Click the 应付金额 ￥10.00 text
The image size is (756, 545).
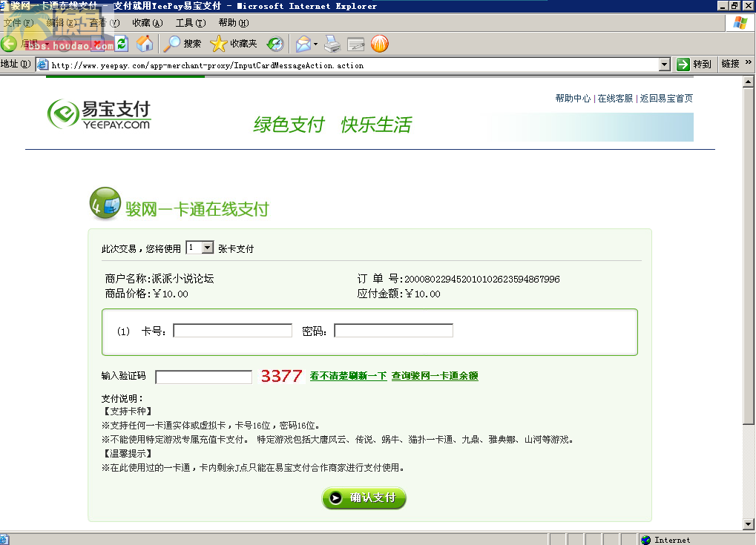tap(398, 294)
